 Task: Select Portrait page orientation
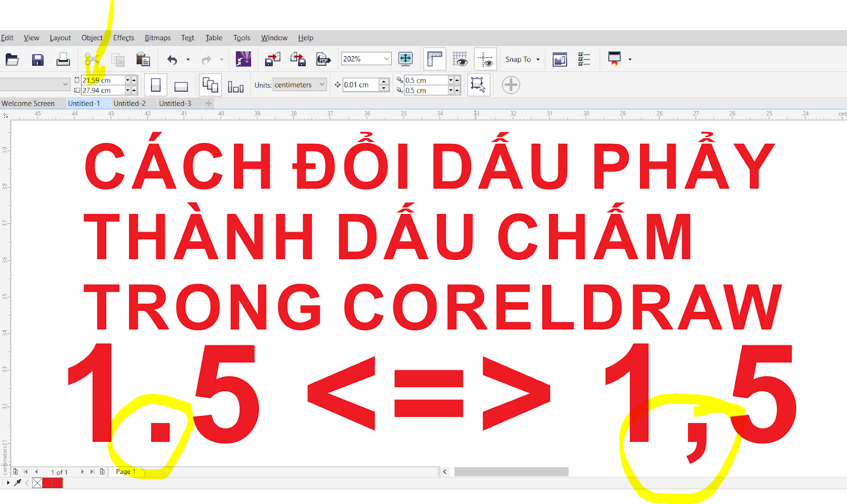pos(156,85)
